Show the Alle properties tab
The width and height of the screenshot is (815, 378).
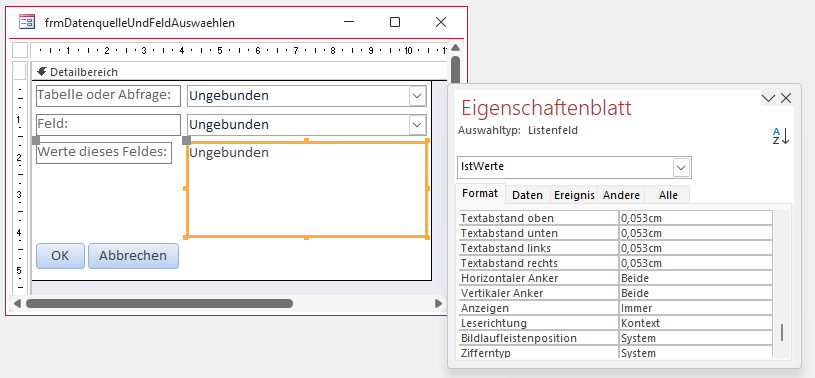click(668, 195)
